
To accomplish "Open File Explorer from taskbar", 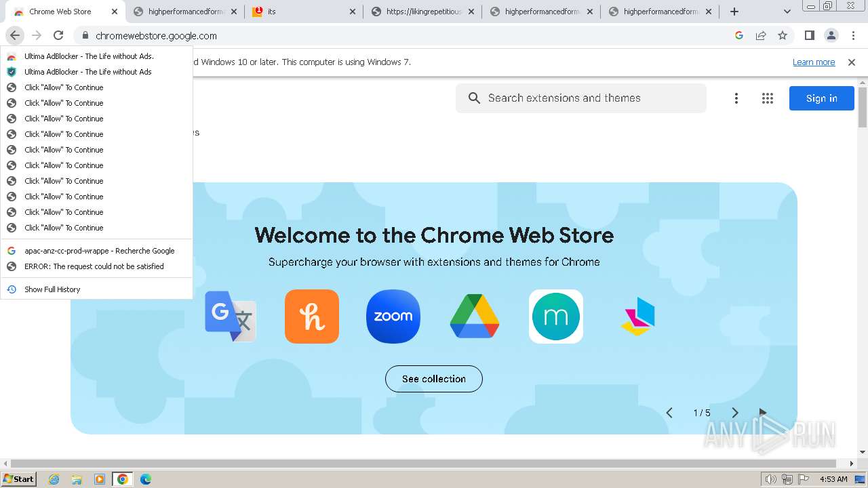I will click(x=77, y=479).
